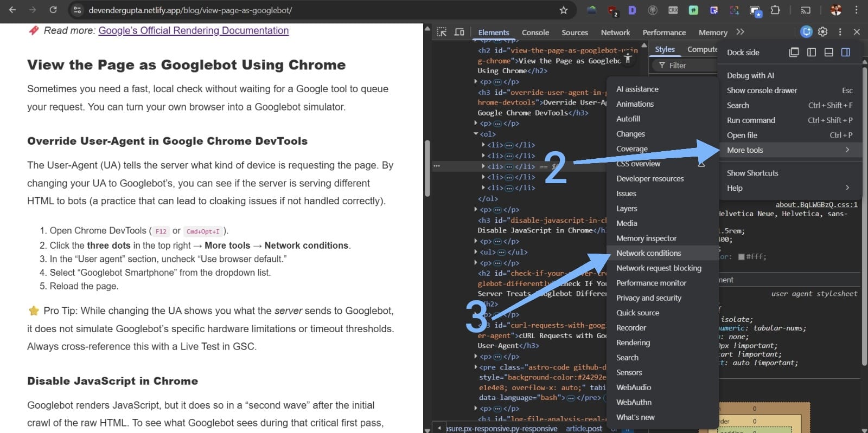Open Google's Official Rendering Documentation link
Screen dimensions: 868x433
coord(194,31)
